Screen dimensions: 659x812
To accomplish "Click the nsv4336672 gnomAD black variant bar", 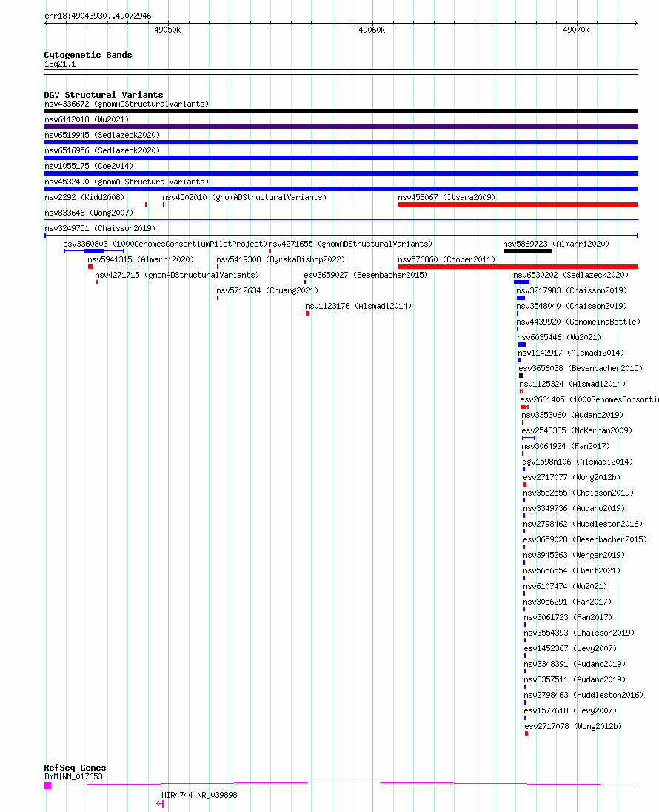I will point(341,111).
